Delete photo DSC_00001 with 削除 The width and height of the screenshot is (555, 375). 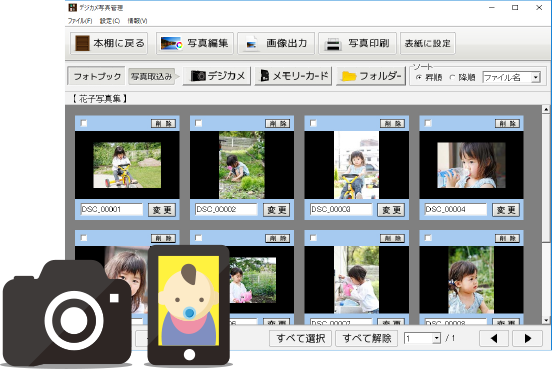(163, 123)
